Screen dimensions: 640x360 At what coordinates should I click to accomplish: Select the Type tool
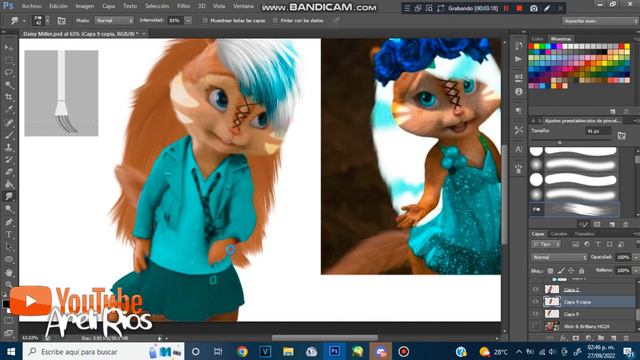[x=9, y=234]
